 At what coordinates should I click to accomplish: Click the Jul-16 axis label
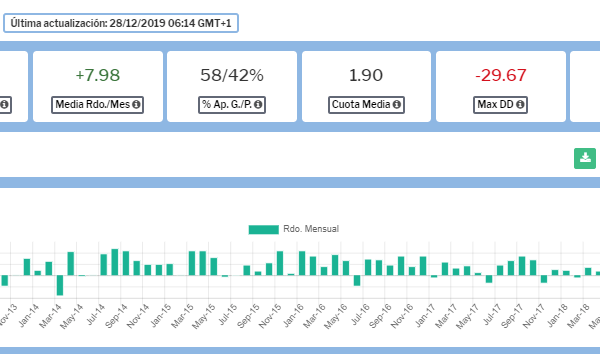(360, 314)
